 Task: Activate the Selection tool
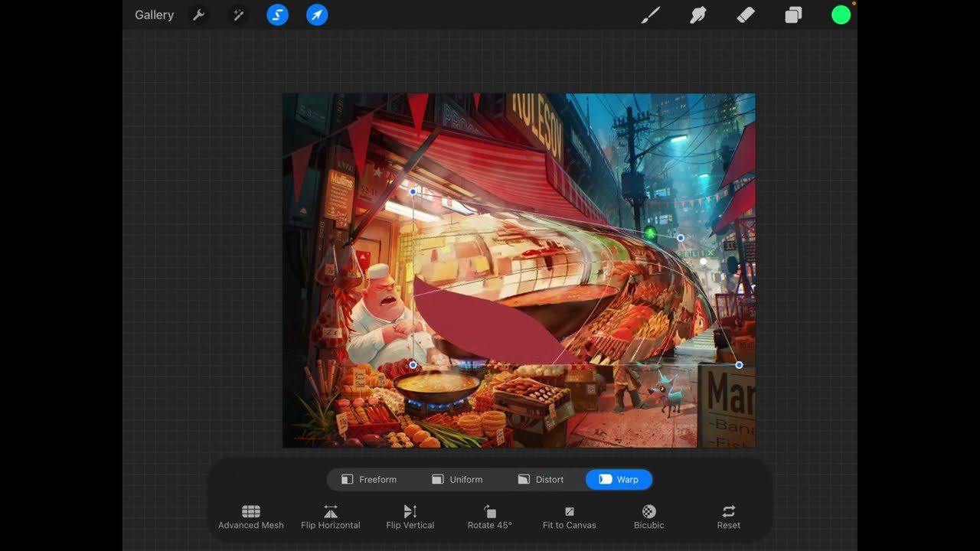tap(277, 15)
